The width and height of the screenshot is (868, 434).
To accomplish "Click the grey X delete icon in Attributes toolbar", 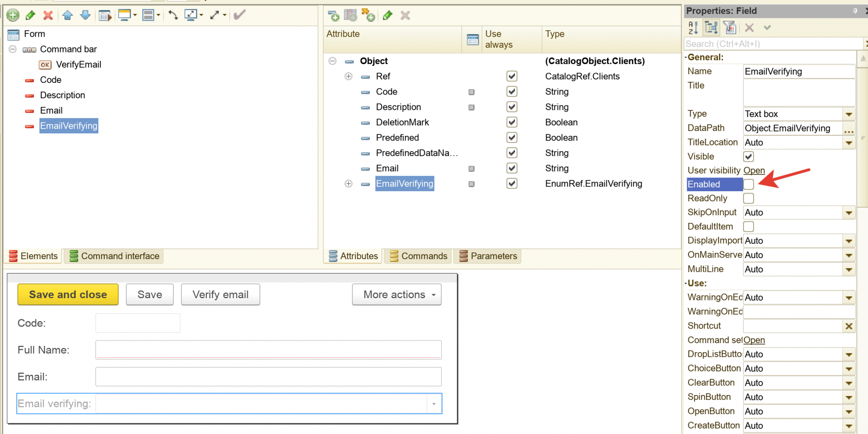I will point(405,15).
